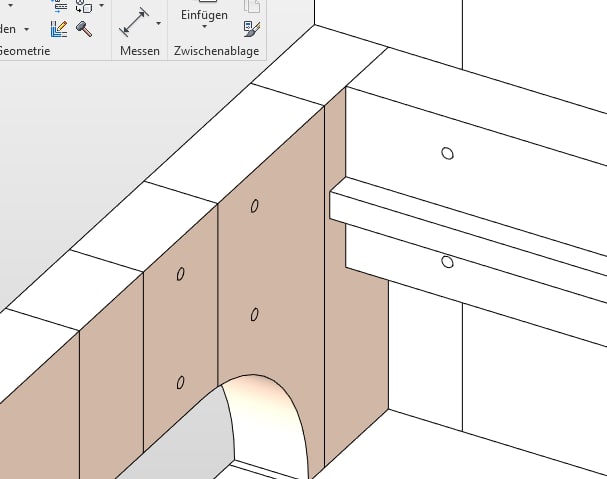The width and height of the screenshot is (607, 479).
Task: Select the Paint tool icon
Action: 58,29
